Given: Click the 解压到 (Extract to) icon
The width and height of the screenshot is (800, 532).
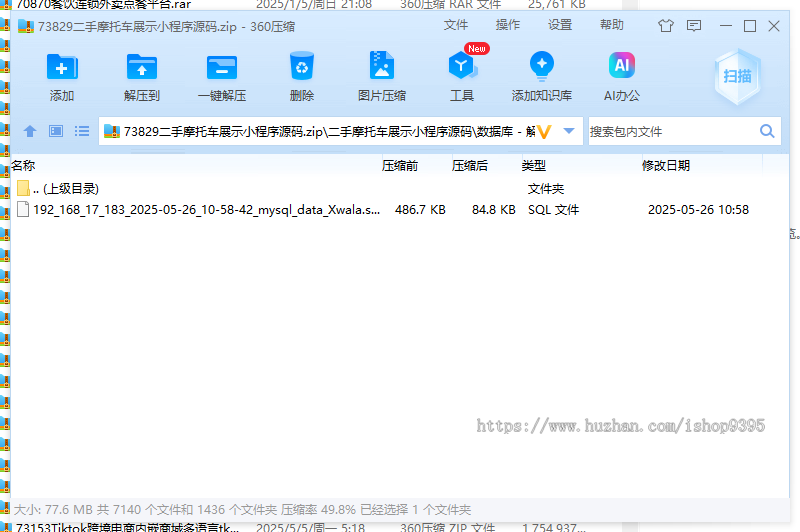Looking at the screenshot, I should click(142, 67).
